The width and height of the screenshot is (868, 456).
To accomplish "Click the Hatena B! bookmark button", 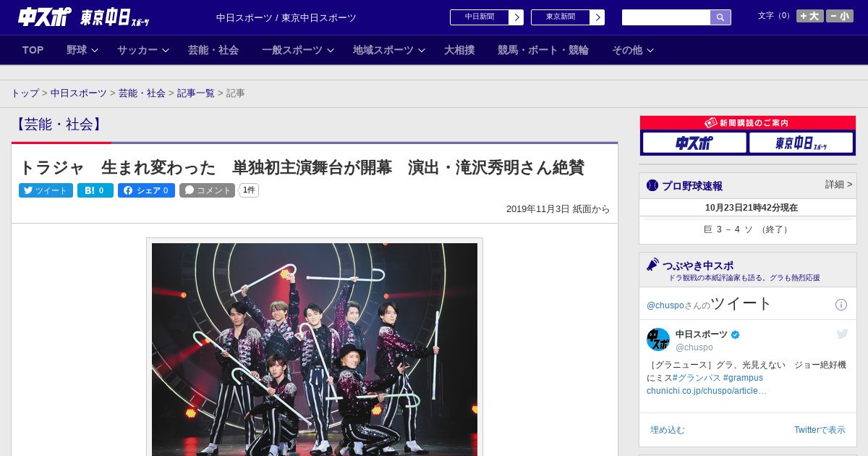I will coord(95,190).
